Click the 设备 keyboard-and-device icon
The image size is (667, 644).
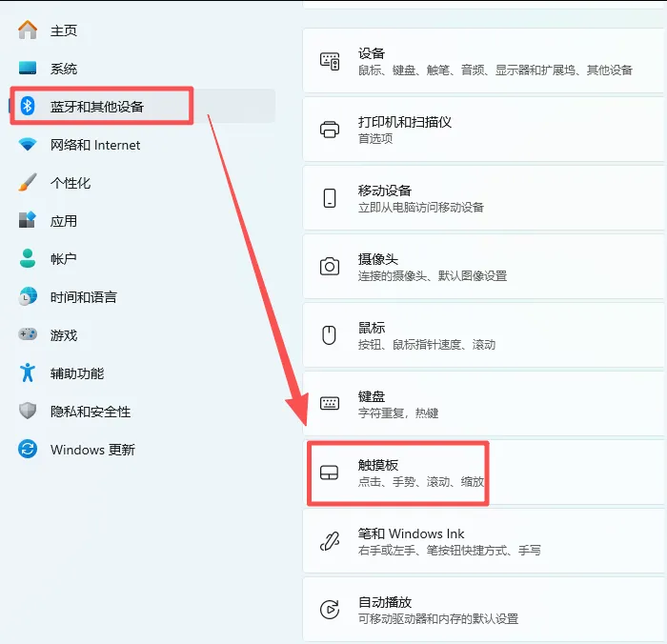coord(330,61)
